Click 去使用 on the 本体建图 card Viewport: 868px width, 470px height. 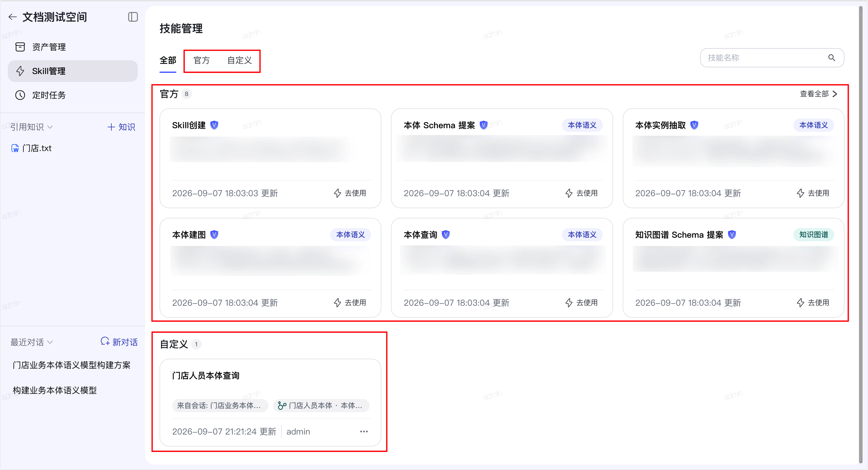point(350,303)
